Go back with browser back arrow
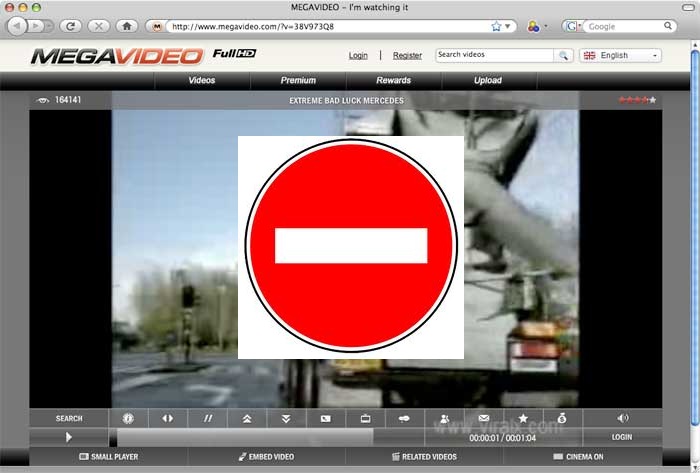700x473 pixels. 17,26
